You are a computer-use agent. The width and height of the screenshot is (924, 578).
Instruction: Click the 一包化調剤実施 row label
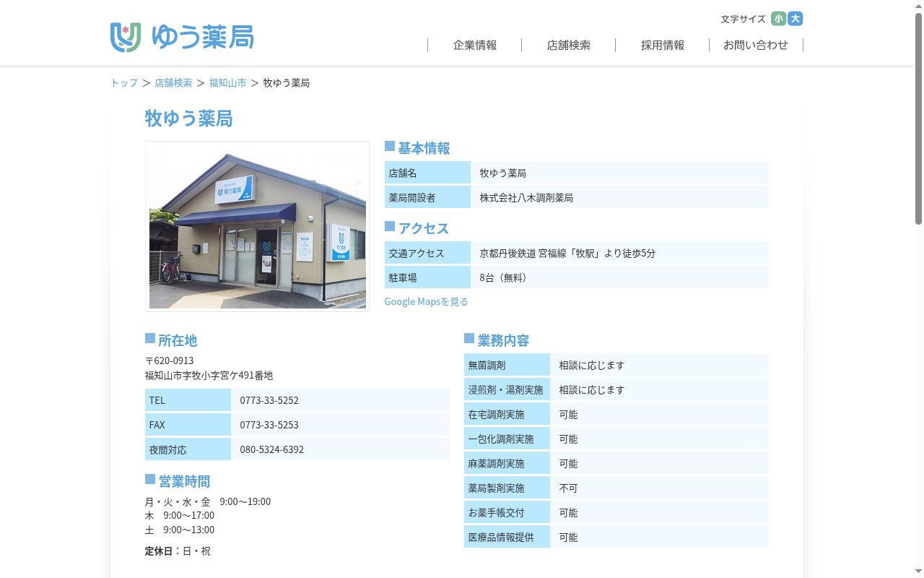507,439
